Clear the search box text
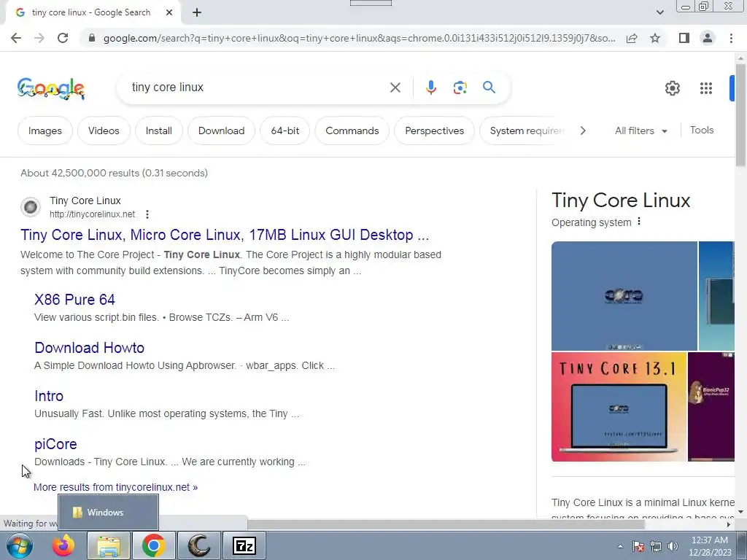The width and height of the screenshot is (747, 560). 395,87
